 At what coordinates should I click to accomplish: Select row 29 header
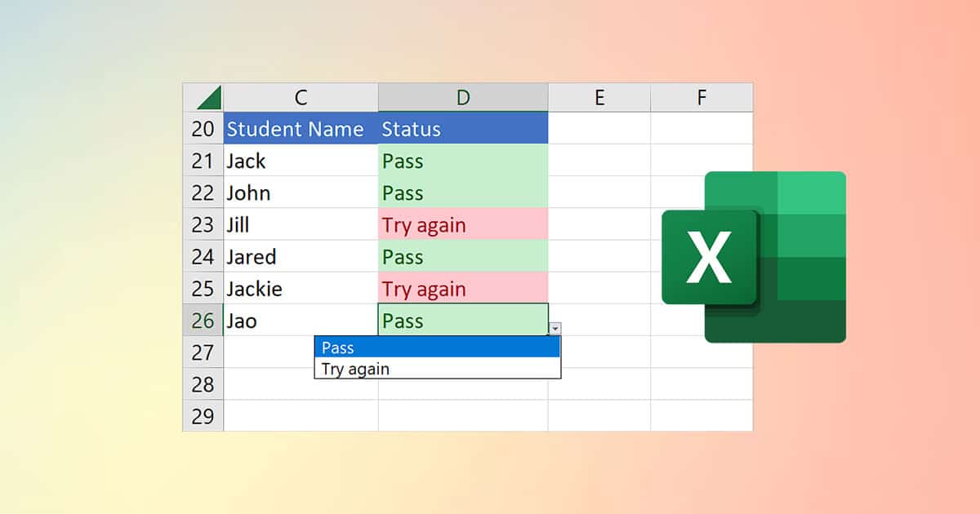click(x=203, y=415)
